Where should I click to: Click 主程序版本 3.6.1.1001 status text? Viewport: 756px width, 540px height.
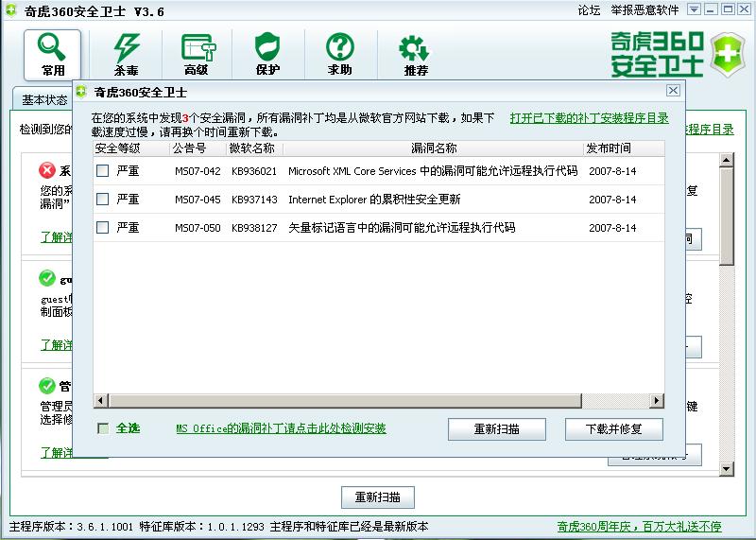point(71,527)
